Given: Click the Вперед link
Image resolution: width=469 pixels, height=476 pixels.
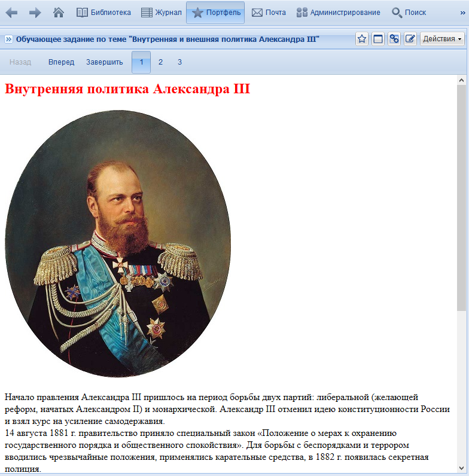Looking at the screenshot, I should (x=61, y=62).
